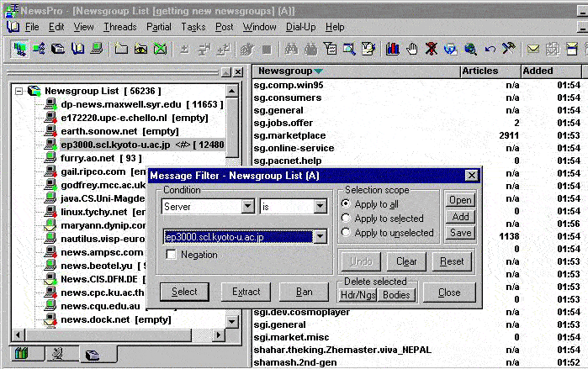Image resolution: width=588 pixels, height=369 pixels.
Task: Click the first binoculars find icon
Action: (x=291, y=49)
